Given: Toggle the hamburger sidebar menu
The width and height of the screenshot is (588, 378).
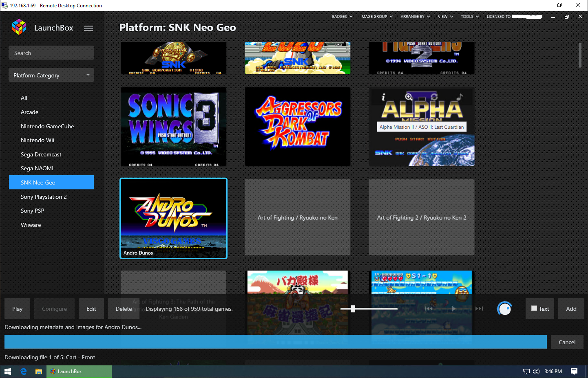Looking at the screenshot, I should 88,28.
